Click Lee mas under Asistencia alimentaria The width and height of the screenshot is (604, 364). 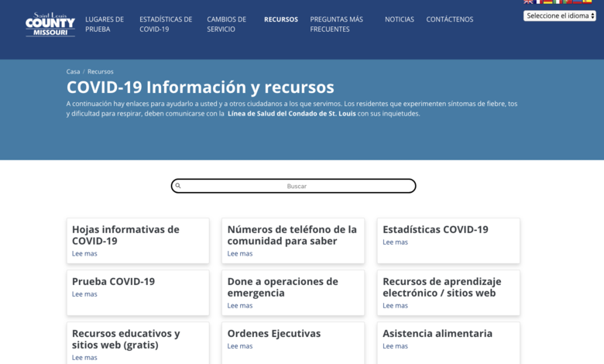pos(395,346)
